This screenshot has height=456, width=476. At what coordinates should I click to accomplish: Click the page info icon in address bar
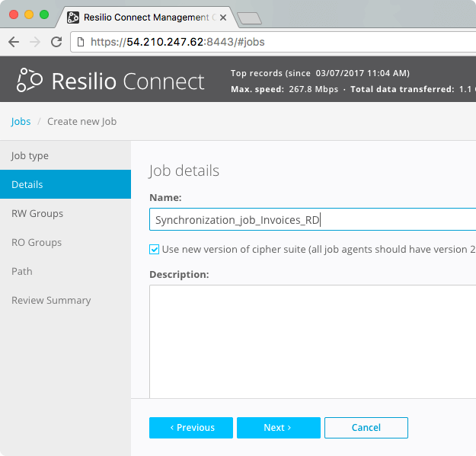(x=81, y=42)
